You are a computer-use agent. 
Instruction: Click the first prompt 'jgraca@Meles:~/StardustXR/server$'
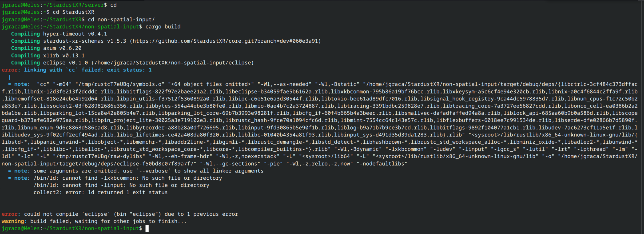(54, 5)
